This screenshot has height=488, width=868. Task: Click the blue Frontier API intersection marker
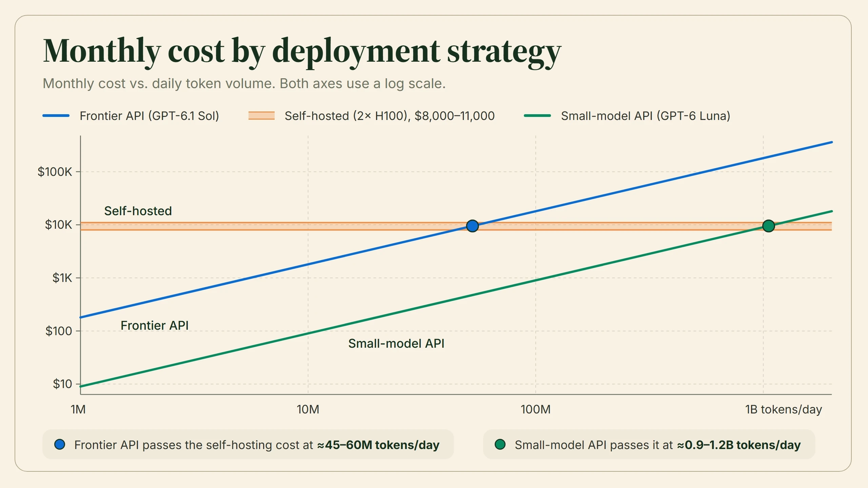[472, 226]
